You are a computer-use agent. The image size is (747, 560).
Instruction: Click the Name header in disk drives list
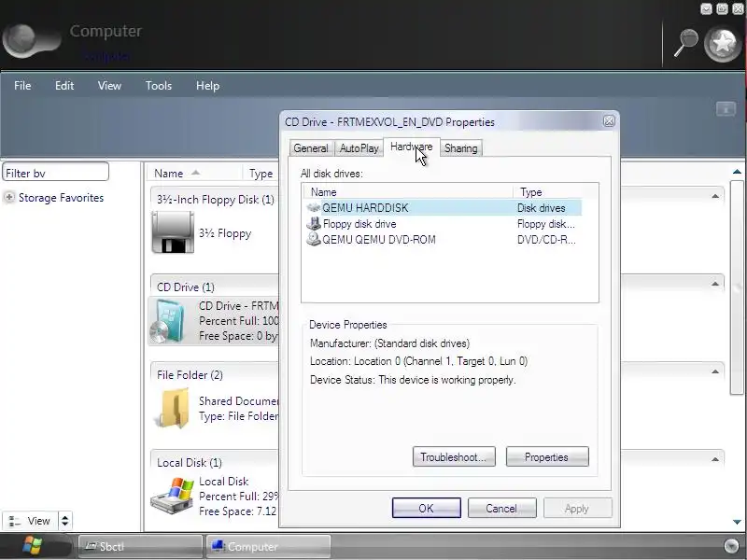pyautogui.click(x=409, y=192)
